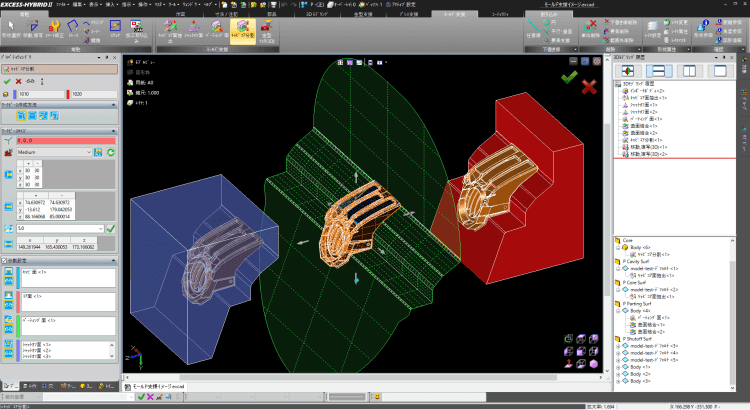750x410 pixels.
Task: Click the arbitrary line drawing tool
Action: tap(533, 29)
